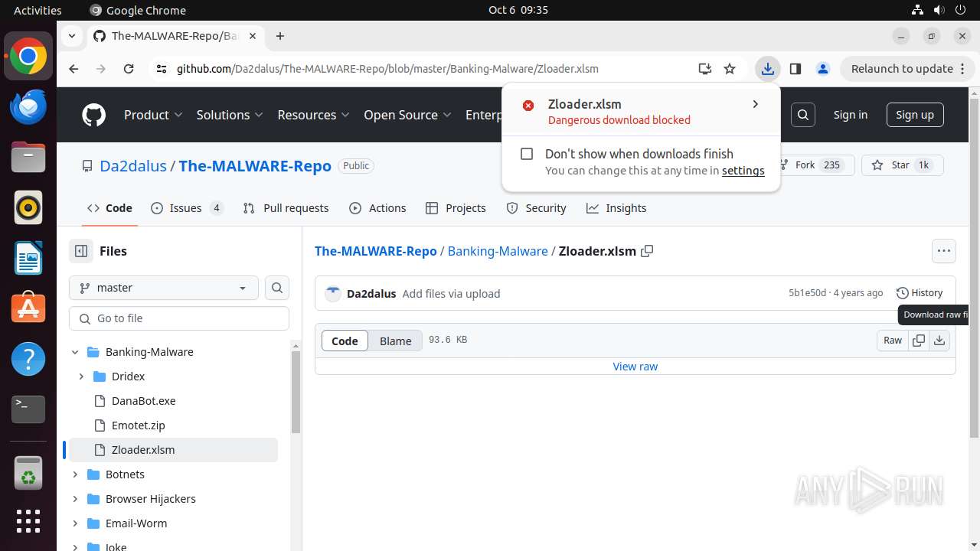The height and width of the screenshot is (551, 980).
Task: Open Ubuntu Software from dock
Action: (x=28, y=308)
